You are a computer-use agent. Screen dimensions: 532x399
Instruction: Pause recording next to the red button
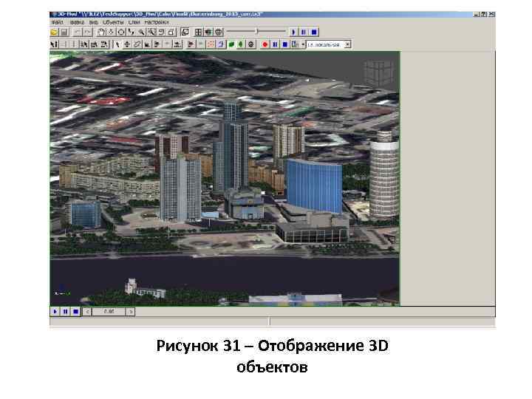[275, 44]
